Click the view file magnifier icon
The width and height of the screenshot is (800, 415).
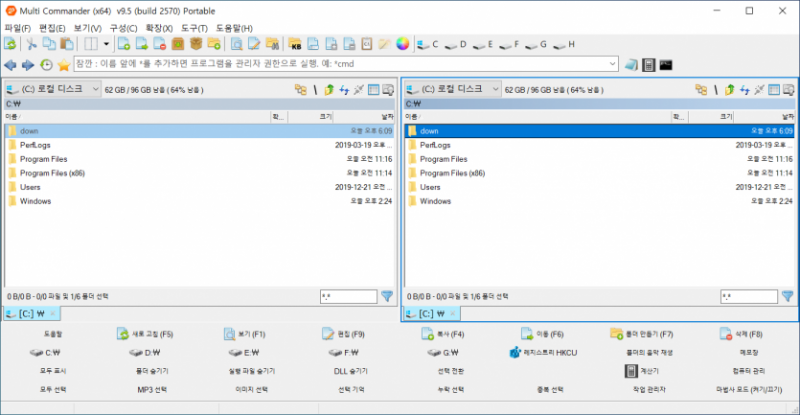(236, 44)
